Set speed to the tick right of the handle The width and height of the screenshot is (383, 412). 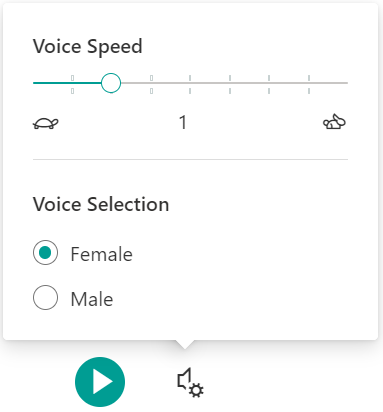(x=151, y=84)
